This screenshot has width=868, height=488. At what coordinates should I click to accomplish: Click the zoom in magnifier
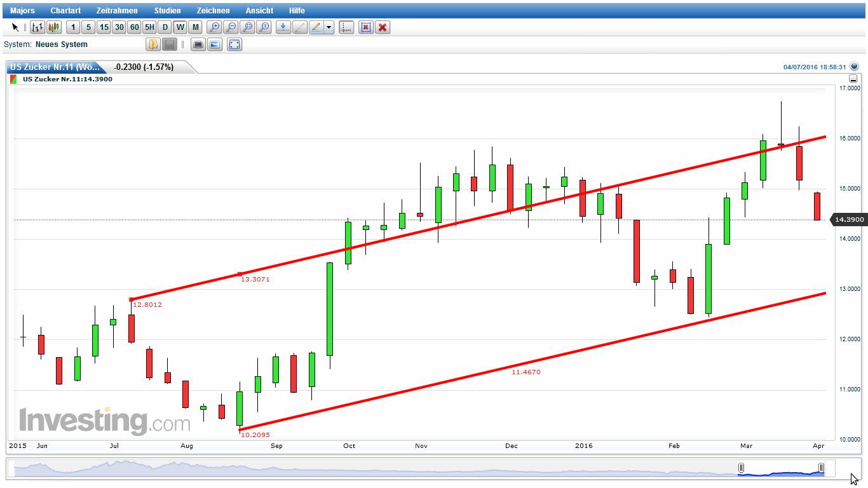[x=215, y=27]
